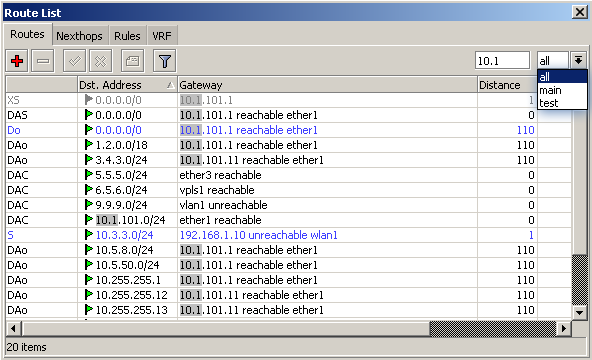This screenshot has height=360, width=592.
Task: Sort by Dst. Address column header
Action: [x=127, y=85]
